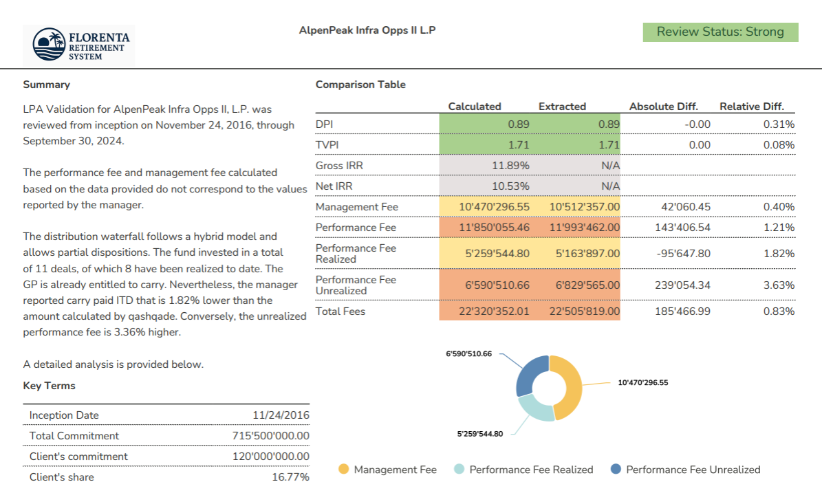The width and height of the screenshot is (822, 504).
Task: Click the Extracted column header
Action: (562, 107)
